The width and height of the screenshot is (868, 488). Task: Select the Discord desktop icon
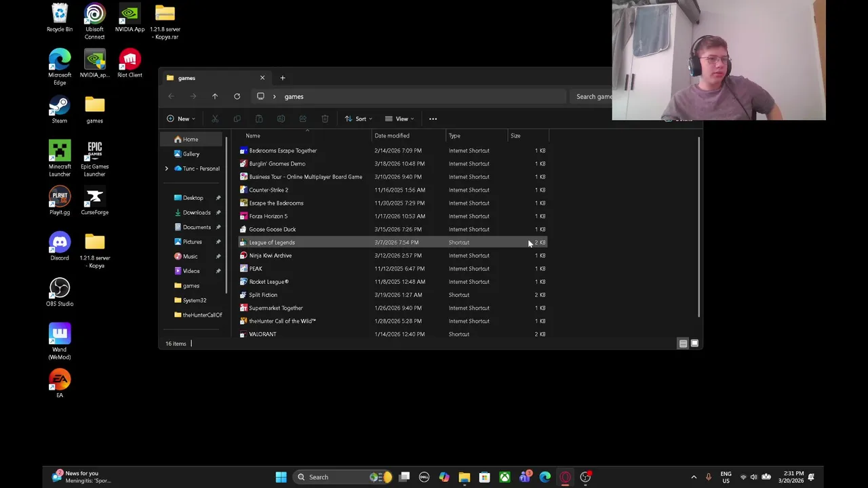tap(60, 247)
